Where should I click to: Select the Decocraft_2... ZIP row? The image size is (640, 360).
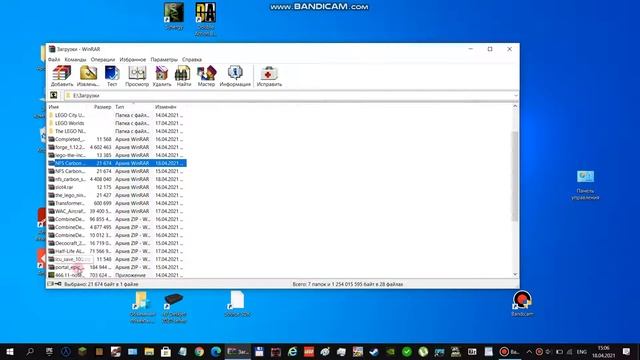[x=116, y=243]
